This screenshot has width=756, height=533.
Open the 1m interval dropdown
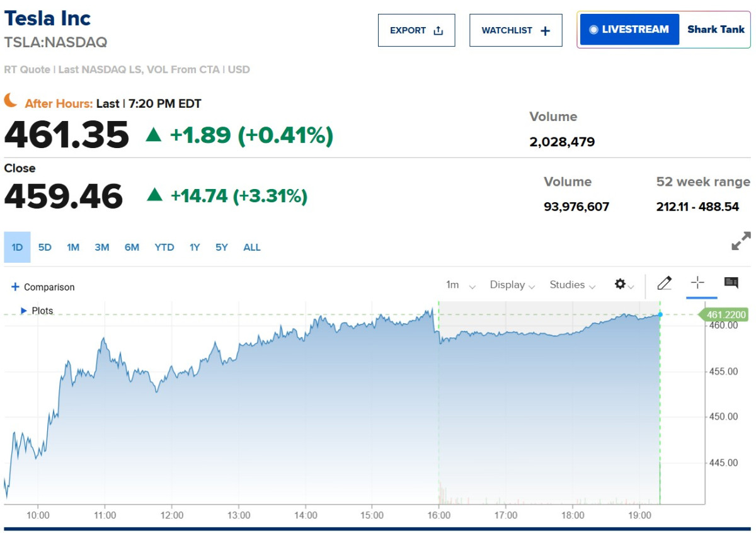(x=461, y=285)
